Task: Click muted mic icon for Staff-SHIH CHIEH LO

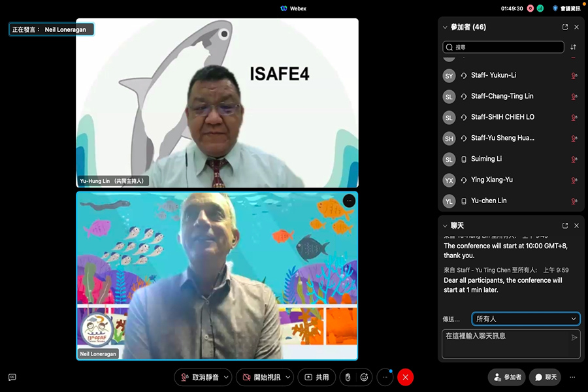Action: coord(574,118)
